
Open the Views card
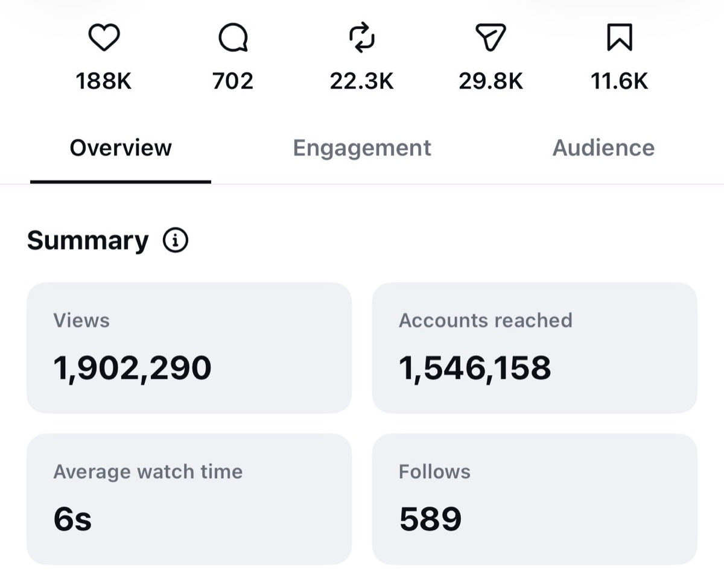pos(189,348)
